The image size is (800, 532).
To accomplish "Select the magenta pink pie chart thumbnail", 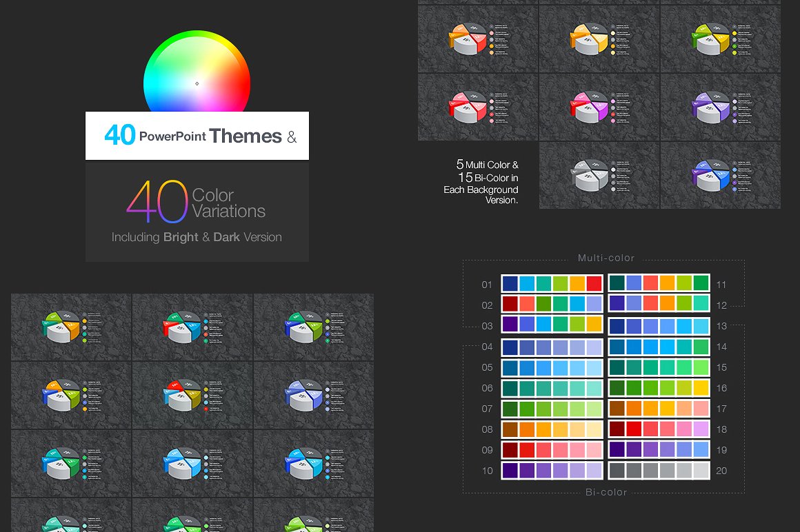I will click(599, 107).
